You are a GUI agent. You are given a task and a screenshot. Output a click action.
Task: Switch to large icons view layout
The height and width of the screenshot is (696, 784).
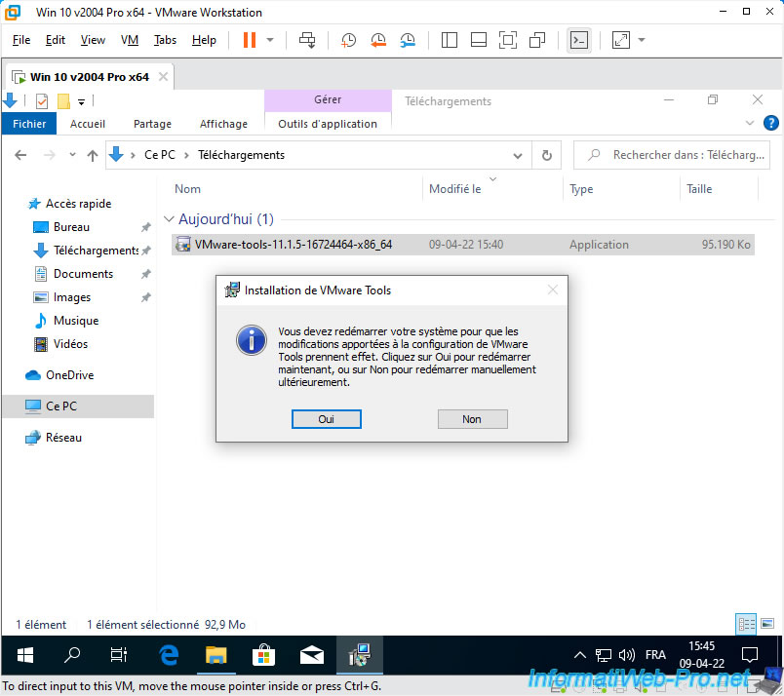767,624
